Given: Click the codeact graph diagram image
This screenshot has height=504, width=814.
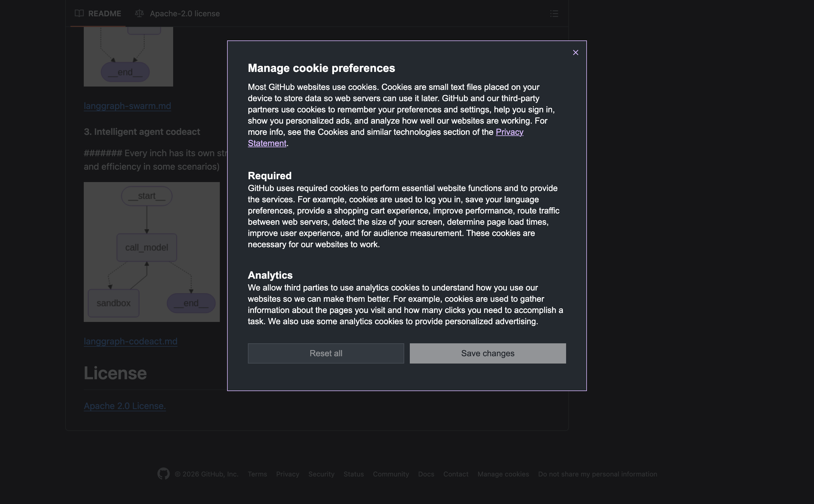Looking at the screenshot, I should pos(152,252).
